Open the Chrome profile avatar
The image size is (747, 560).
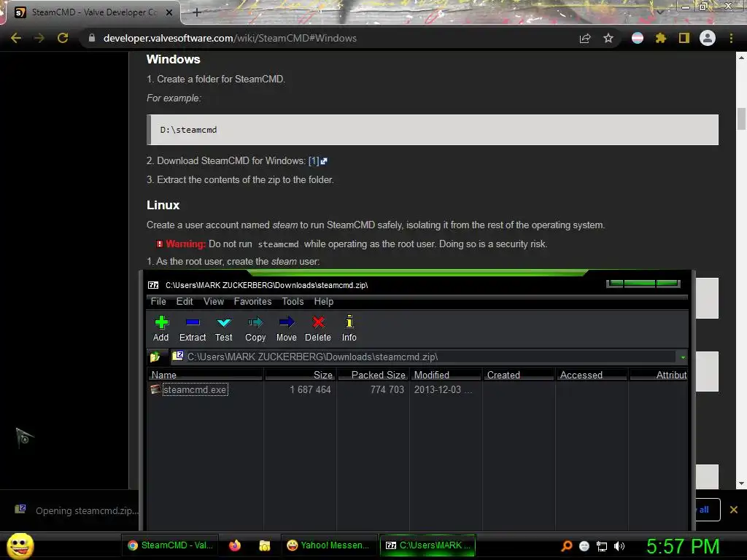point(708,38)
